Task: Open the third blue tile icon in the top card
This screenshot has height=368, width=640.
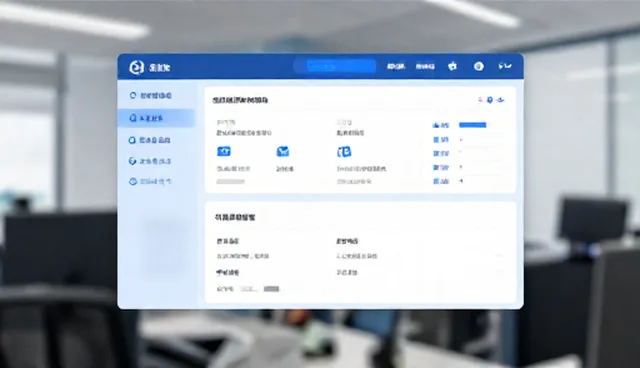Action: (x=344, y=152)
